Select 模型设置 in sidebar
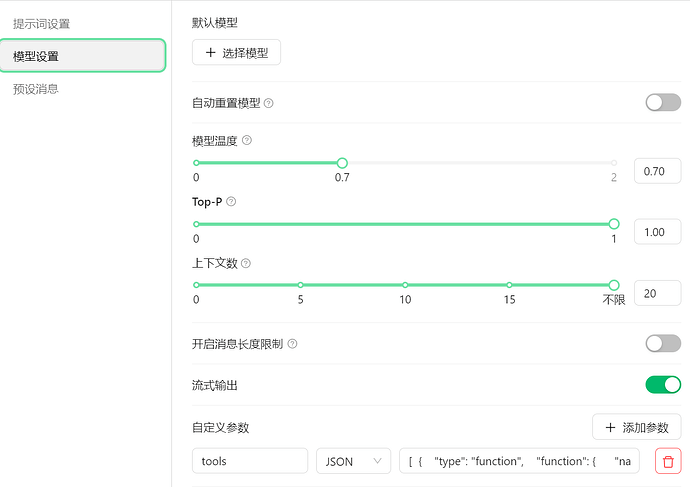690x487 pixels. click(x=82, y=56)
